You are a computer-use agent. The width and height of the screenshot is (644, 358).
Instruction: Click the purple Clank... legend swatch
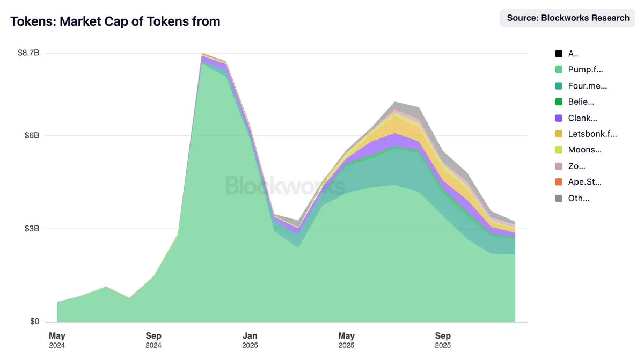(x=559, y=118)
